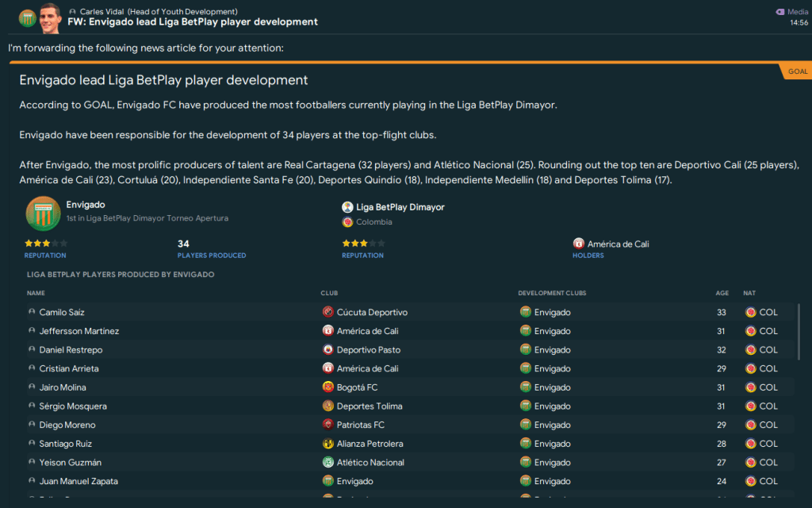
Task: Click the Alianza Petrolera club badge
Action: (328, 444)
